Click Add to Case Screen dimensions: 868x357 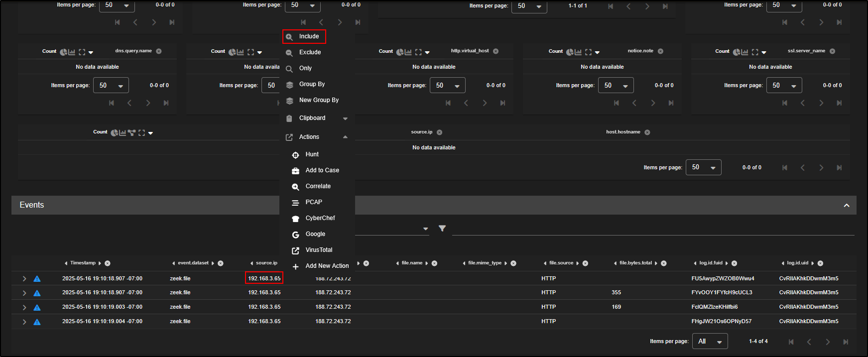(x=322, y=170)
